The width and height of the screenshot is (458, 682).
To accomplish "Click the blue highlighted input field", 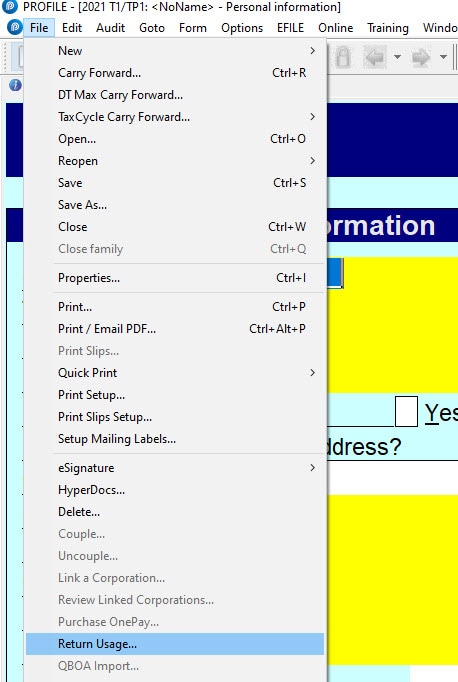I will (335, 273).
